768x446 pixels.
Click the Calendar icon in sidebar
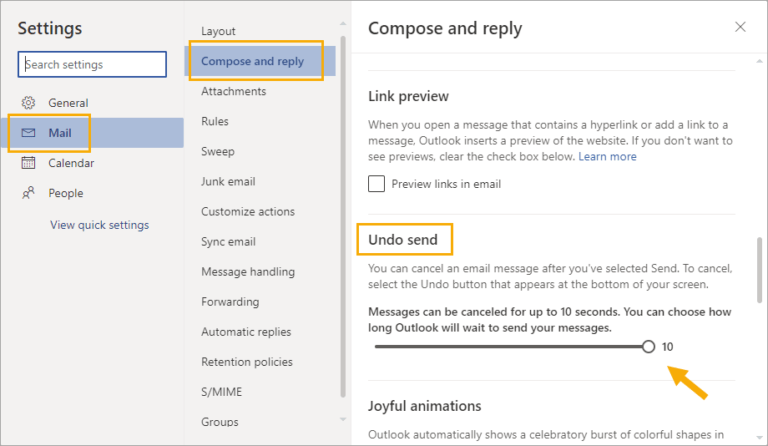pos(28,163)
